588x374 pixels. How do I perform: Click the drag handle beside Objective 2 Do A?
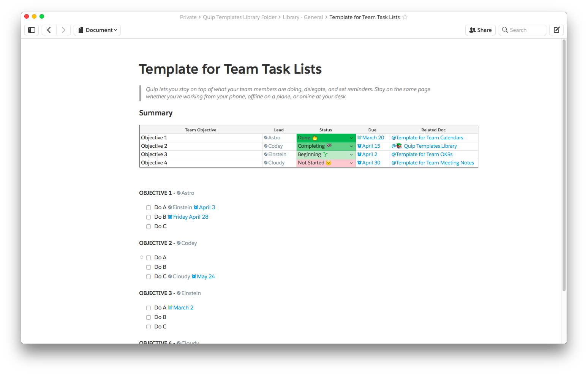pos(142,257)
